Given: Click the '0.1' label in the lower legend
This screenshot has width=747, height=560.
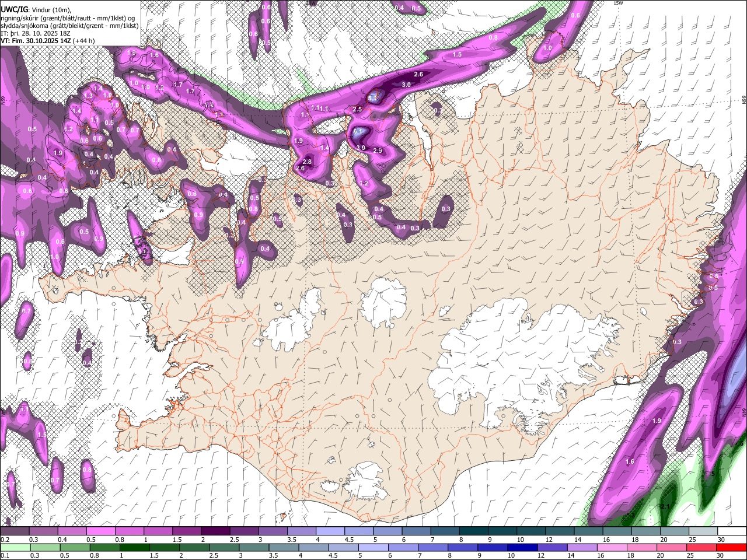Looking at the screenshot, I should click(x=5, y=555).
